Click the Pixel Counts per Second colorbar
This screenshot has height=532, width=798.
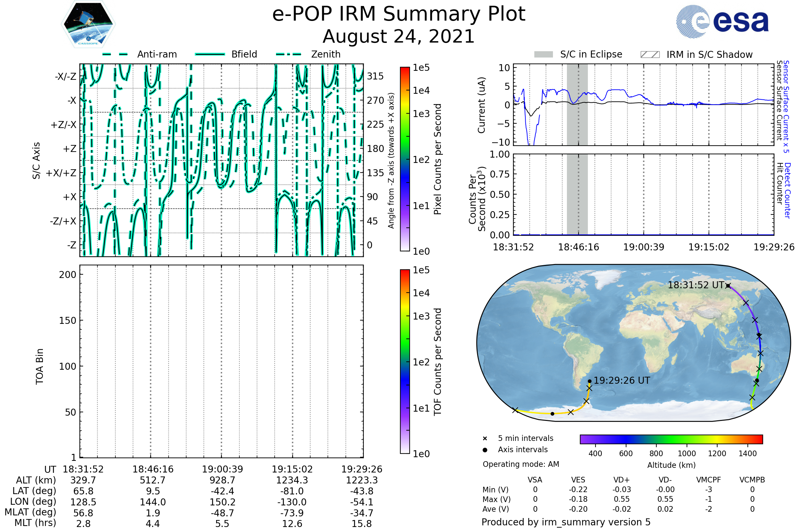click(x=405, y=160)
